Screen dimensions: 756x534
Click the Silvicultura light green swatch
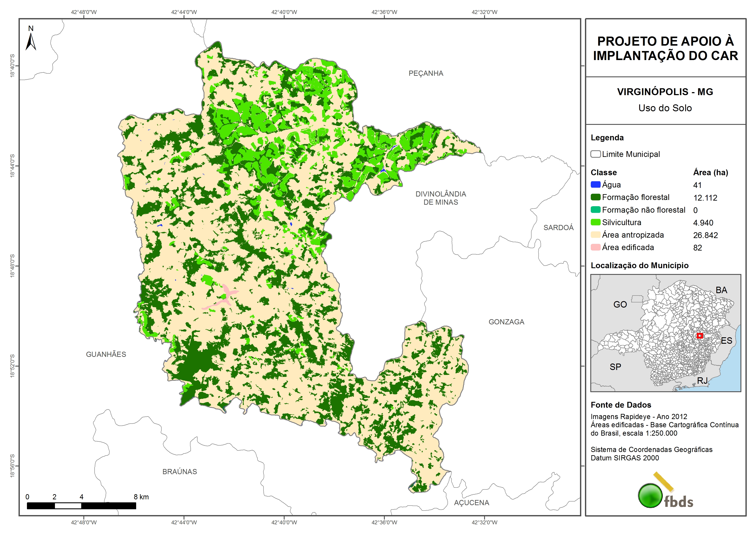pyautogui.click(x=595, y=222)
